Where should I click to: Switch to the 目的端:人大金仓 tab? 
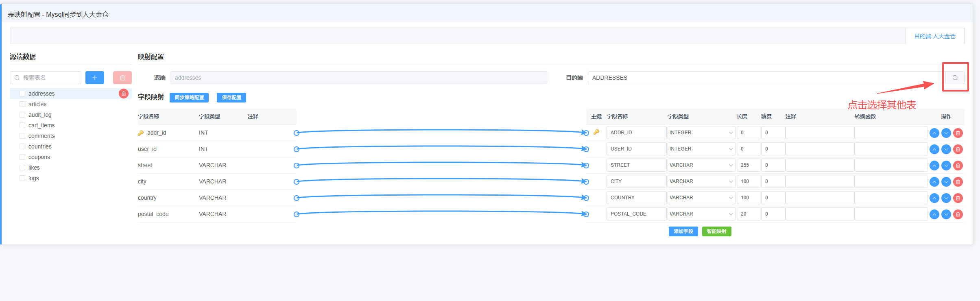coord(935,36)
